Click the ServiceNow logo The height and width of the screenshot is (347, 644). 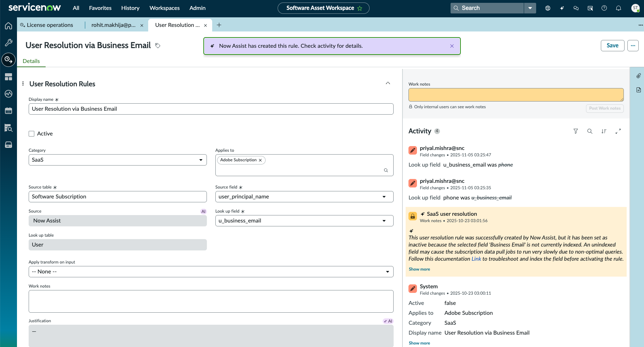tap(34, 8)
